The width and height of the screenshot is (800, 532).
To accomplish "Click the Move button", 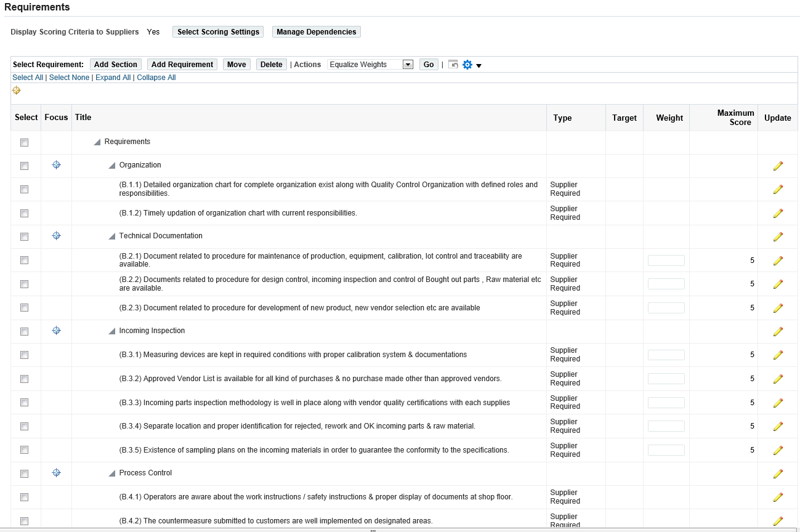I will 236,64.
